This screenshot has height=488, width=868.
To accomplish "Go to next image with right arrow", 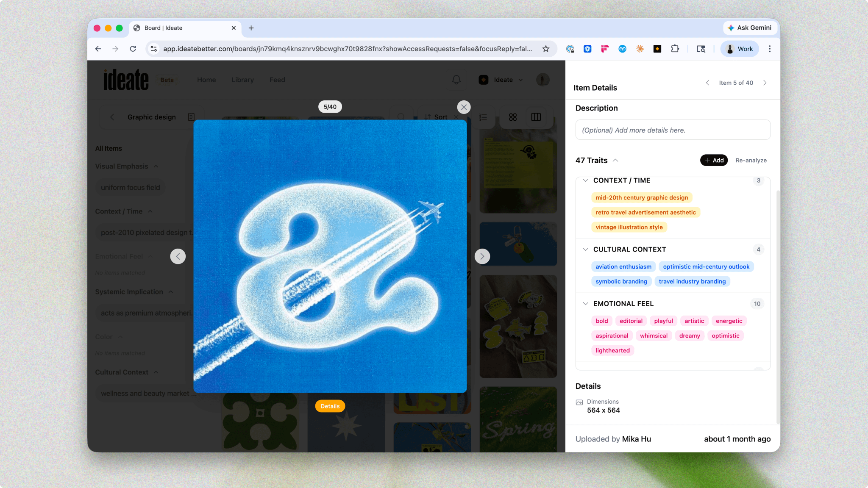I will tap(482, 256).
